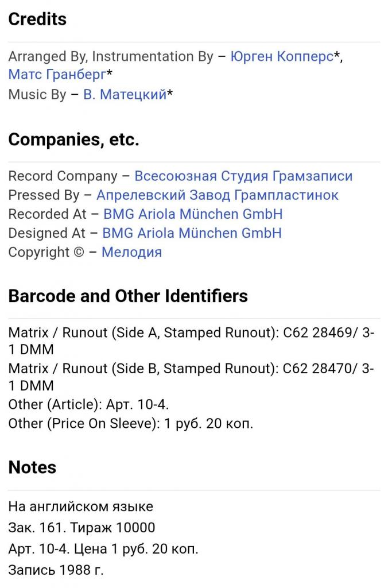Click the note Зак. 161. Тираж 10000
Screen dimensions: 388x588
click(82, 528)
